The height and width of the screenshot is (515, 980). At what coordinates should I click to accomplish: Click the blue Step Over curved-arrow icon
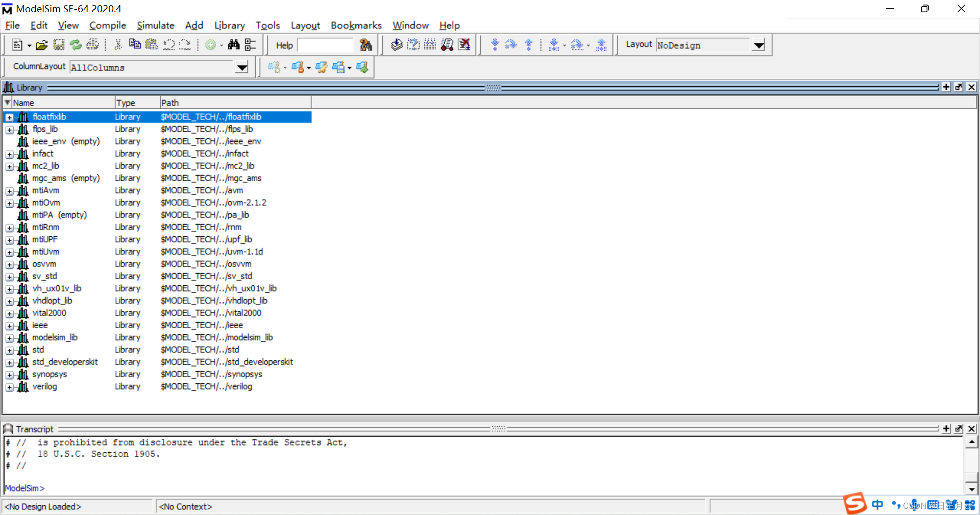[511, 45]
